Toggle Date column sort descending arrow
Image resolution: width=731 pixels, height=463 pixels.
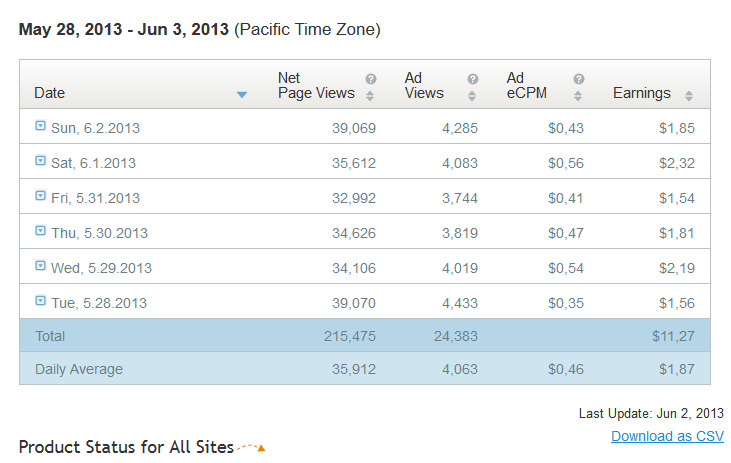[x=242, y=95]
